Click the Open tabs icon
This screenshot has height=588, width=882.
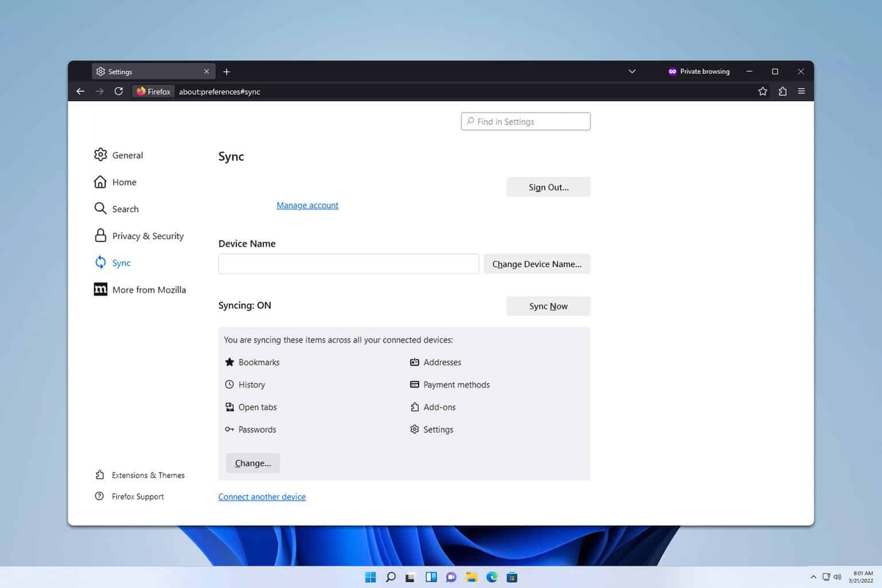[x=229, y=407]
